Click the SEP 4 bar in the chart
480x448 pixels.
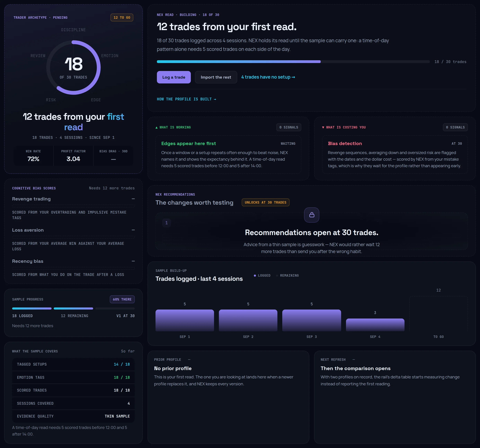(x=375, y=325)
